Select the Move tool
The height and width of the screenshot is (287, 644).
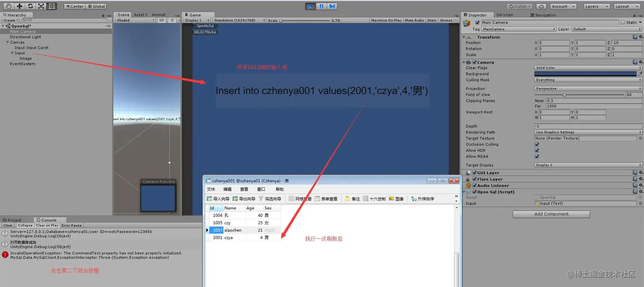[x=20, y=6]
